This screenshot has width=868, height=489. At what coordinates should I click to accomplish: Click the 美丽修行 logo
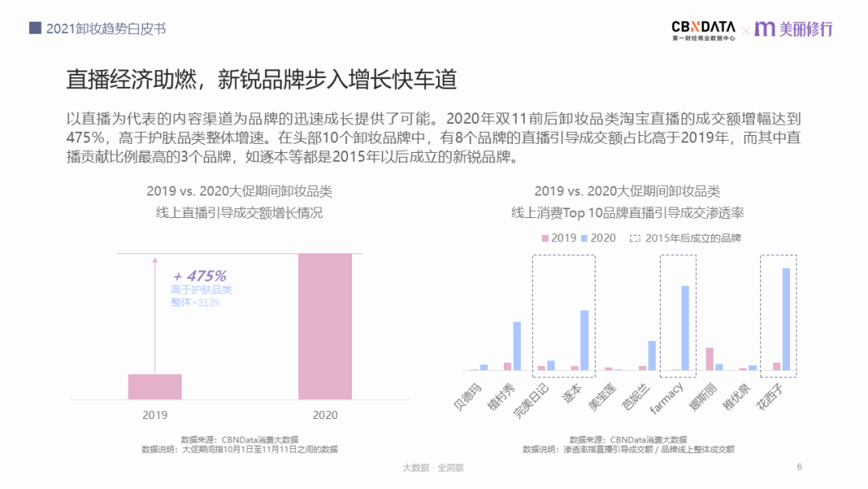(x=794, y=29)
